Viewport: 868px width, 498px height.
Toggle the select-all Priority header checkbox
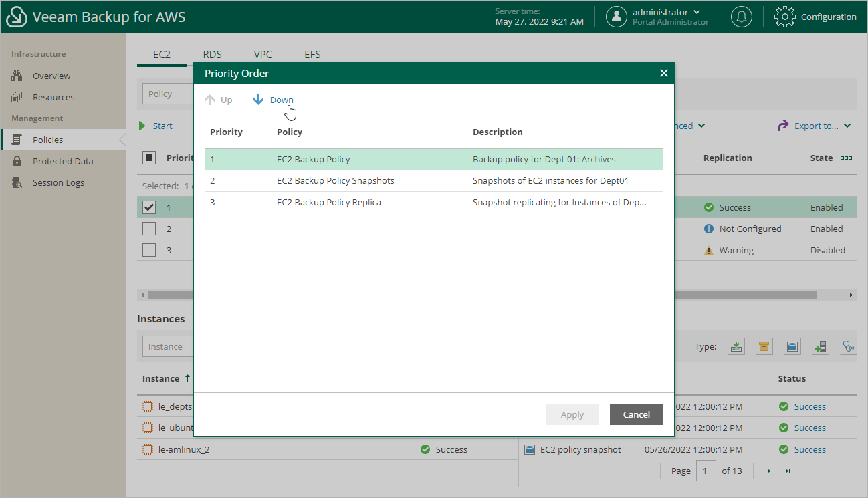(x=150, y=158)
